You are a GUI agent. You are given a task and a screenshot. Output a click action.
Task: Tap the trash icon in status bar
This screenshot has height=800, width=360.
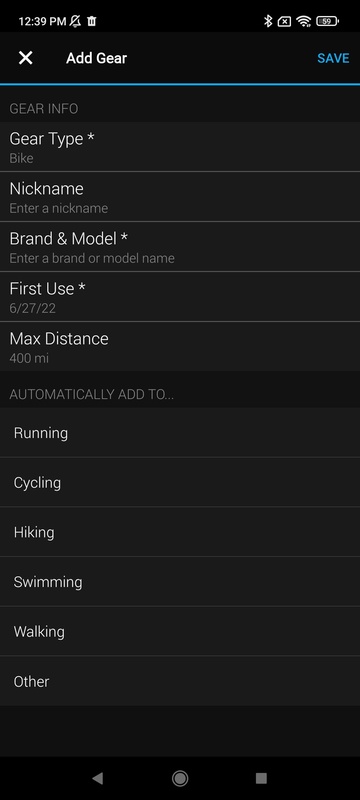coord(92,21)
